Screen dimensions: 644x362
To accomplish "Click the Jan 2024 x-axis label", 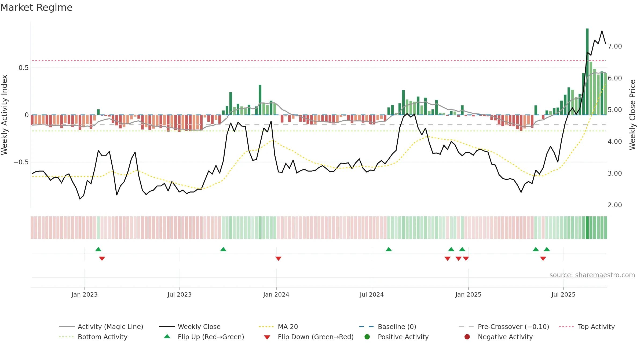I will [276, 294].
